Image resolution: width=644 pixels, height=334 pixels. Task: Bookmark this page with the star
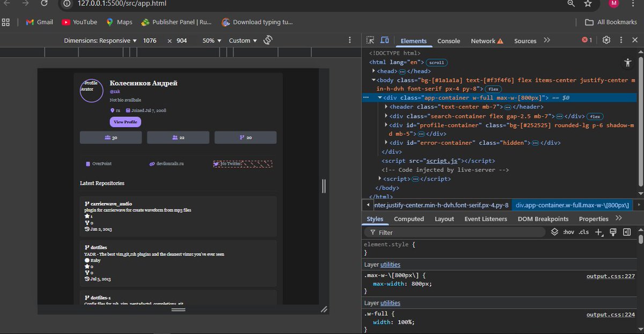(x=588, y=4)
